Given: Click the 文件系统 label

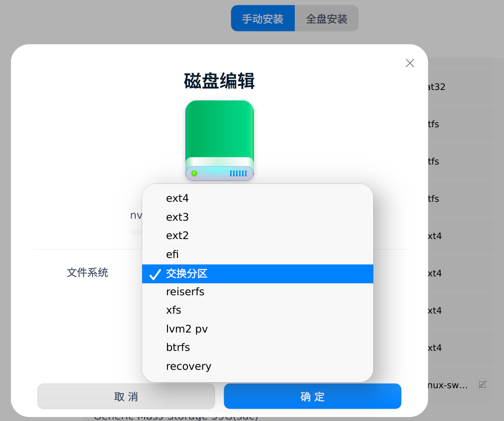Looking at the screenshot, I should [x=87, y=272].
